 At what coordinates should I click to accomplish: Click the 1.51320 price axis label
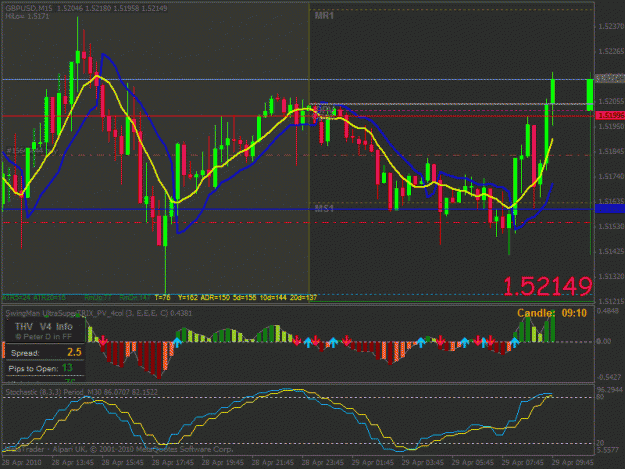pyautogui.click(x=611, y=276)
